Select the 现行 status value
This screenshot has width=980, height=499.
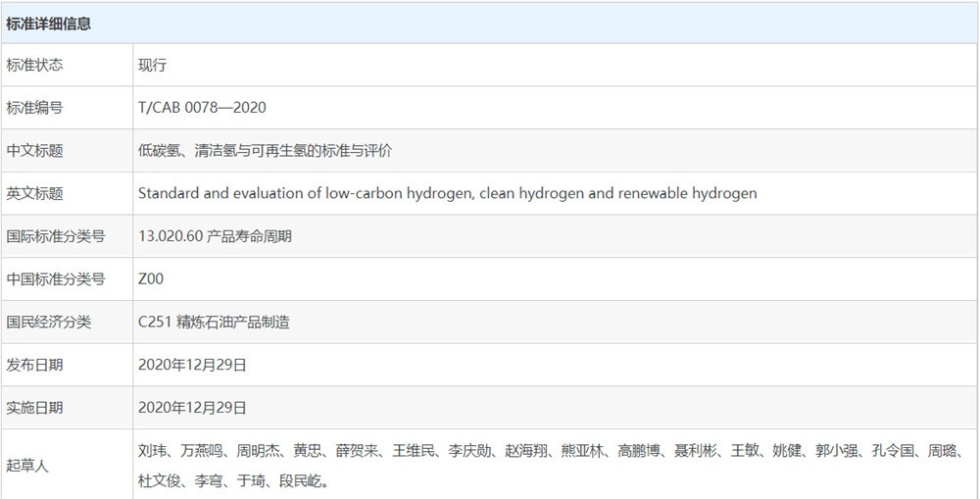153,65
